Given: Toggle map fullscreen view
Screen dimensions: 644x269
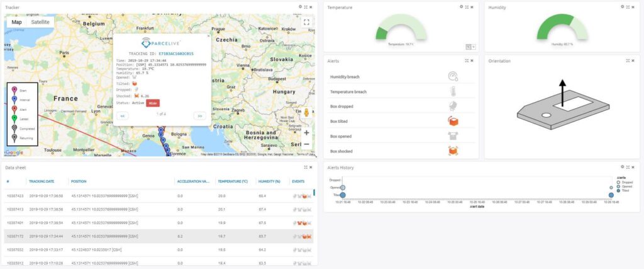Looking at the screenshot, I should pyautogui.click(x=306, y=22).
